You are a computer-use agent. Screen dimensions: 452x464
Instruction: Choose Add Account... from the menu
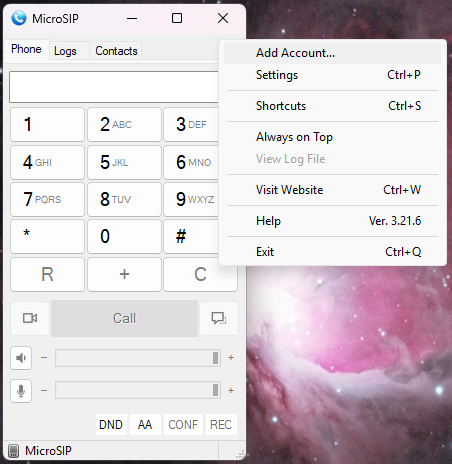[x=332, y=53]
